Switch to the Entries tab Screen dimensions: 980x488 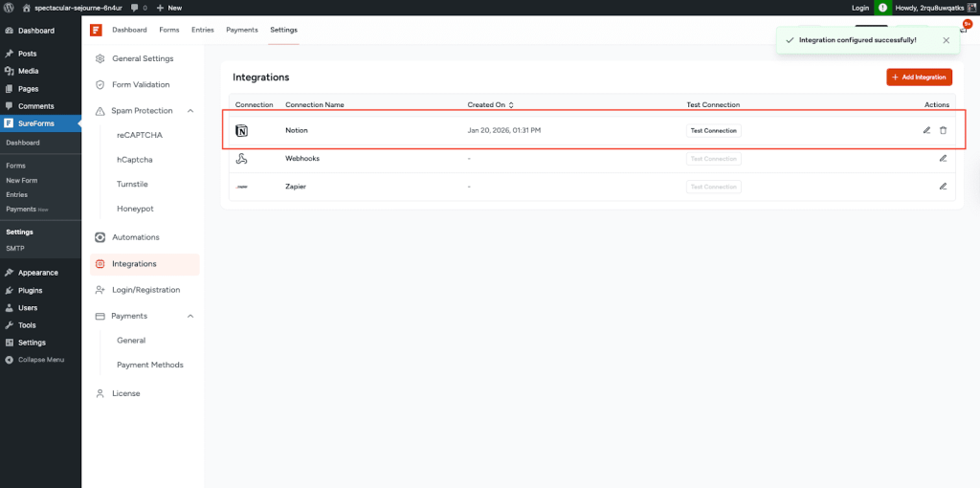coord(202,30)
